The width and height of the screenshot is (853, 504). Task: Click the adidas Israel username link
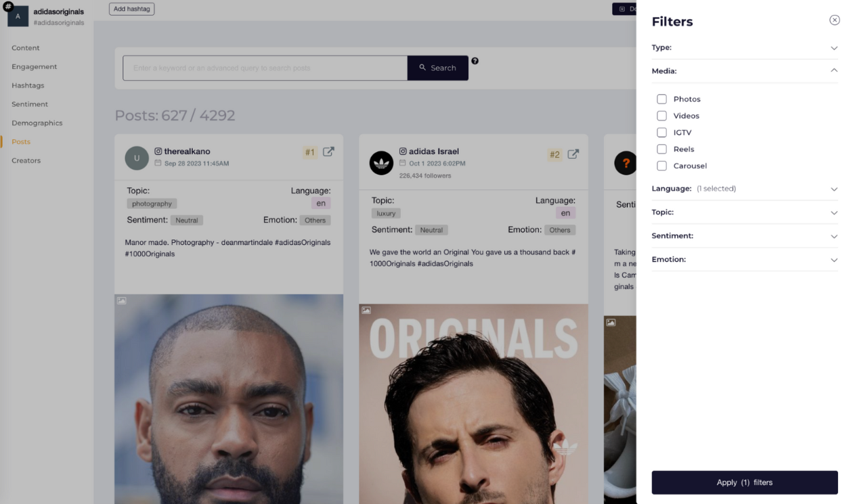click(x=434, y=152)
